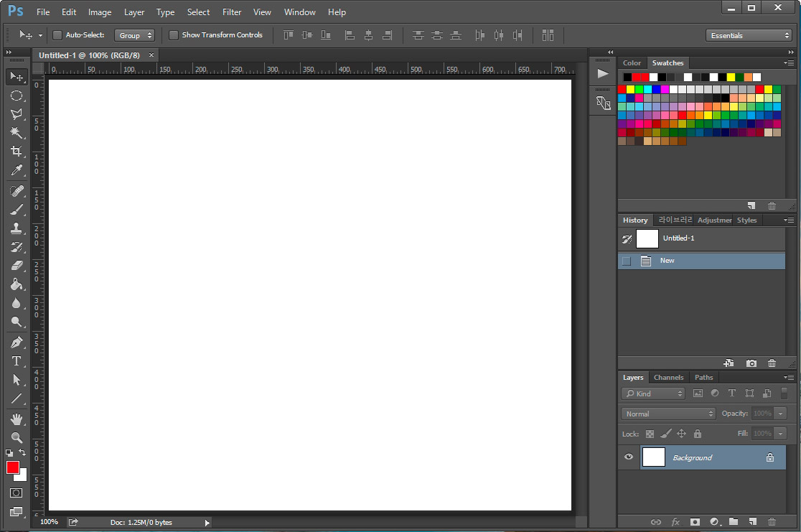Change screen mode at toolbox bottom
Viewport: 801px width, 532px height.
17,512
